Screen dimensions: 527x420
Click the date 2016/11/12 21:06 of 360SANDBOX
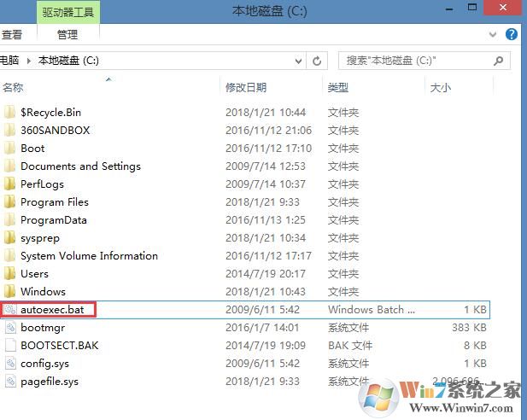coord(268,130)
